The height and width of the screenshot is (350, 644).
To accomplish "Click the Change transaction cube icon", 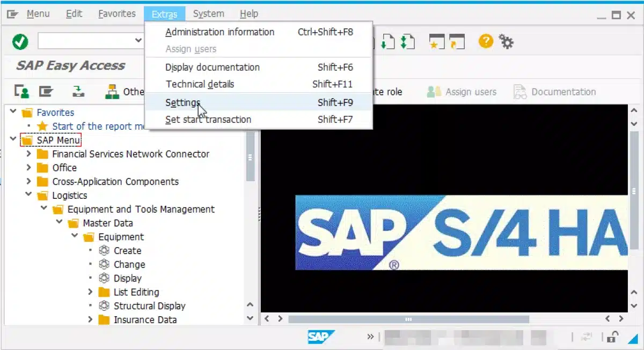I will [104, 264].
